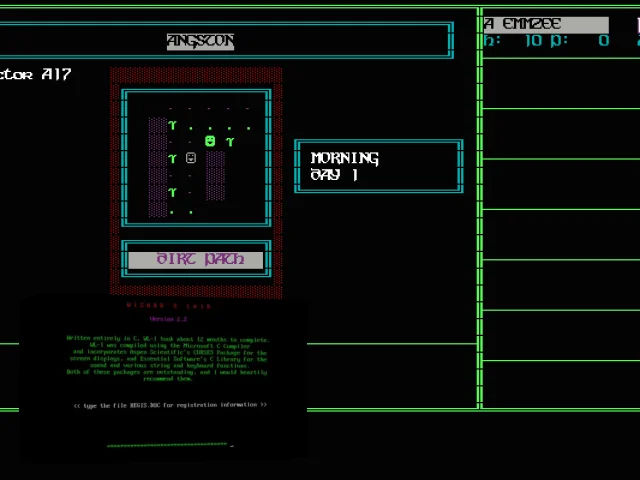Select the plant glyph right of the green smiley
This screenshot has width=640, height=480.
[x=230, y=141]
